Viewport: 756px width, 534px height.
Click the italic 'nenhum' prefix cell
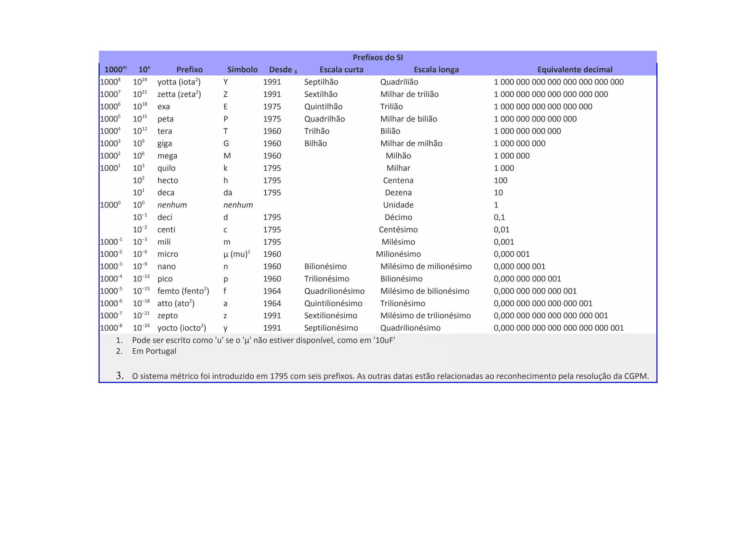tap(172, 205)
